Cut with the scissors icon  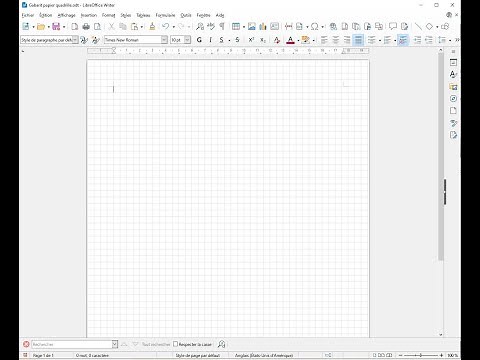coord(111,26)
